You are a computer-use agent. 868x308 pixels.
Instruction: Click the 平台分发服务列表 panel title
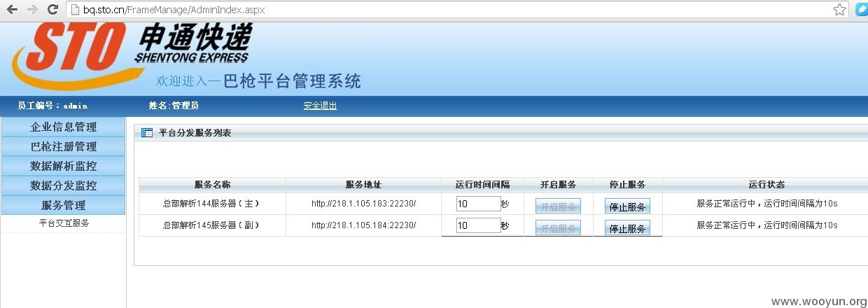click(x=195, y=132)
